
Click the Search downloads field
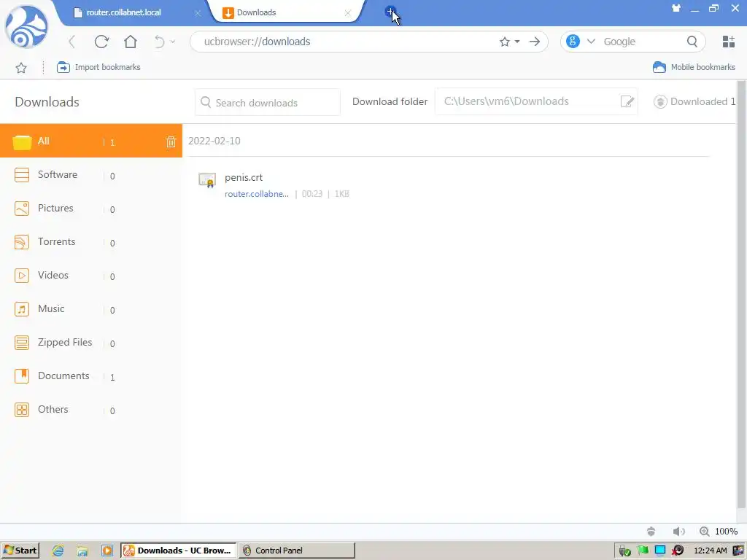268,102
